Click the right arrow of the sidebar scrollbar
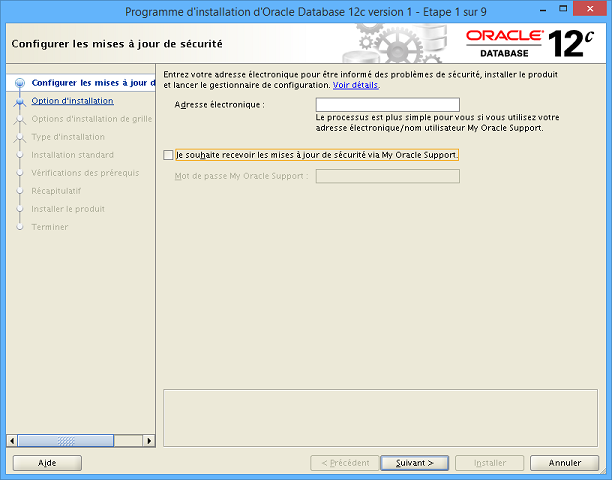Image resolution: width=612 pixels, height=480 pixels. point(149,441)
